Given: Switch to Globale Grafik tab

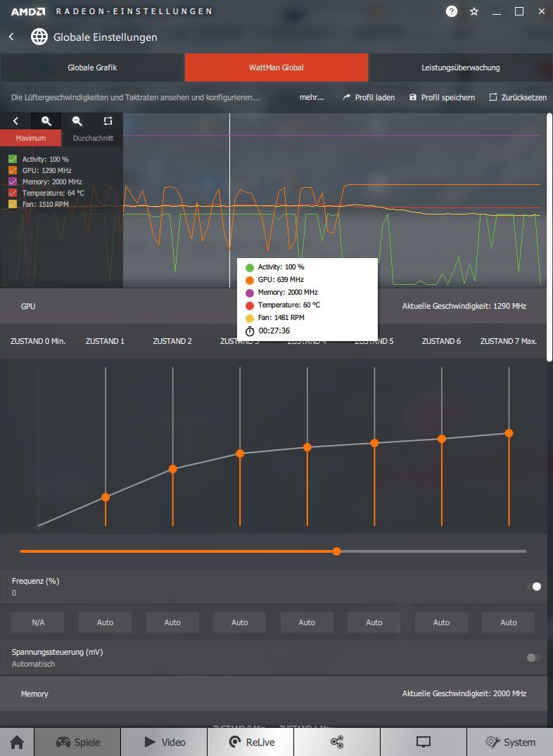Looking at the screenshot, I should 92,68.
